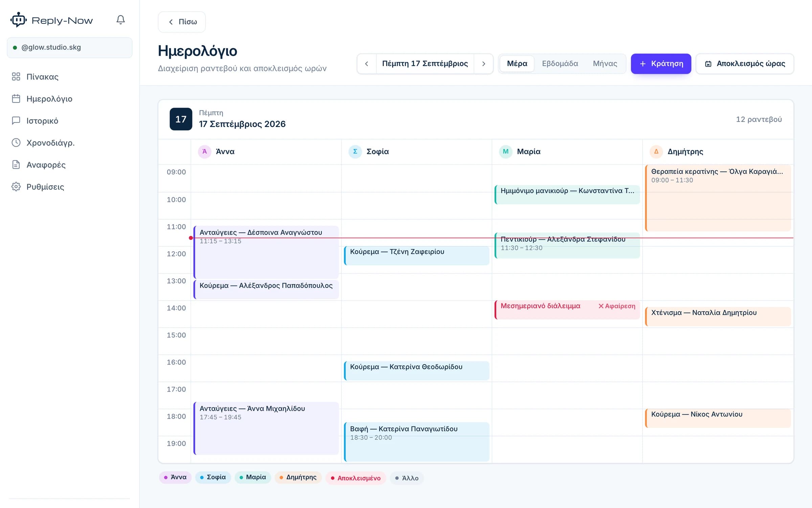Remove lunch break via Αφαίρεση
The image size is (812, 508).
point(617,306)
